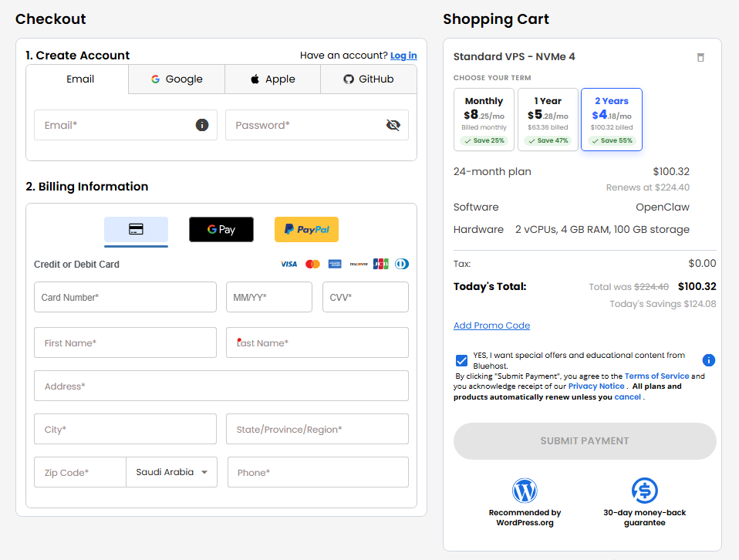
Task: Switch to the Apple signup tab
Action: (273, 79)
